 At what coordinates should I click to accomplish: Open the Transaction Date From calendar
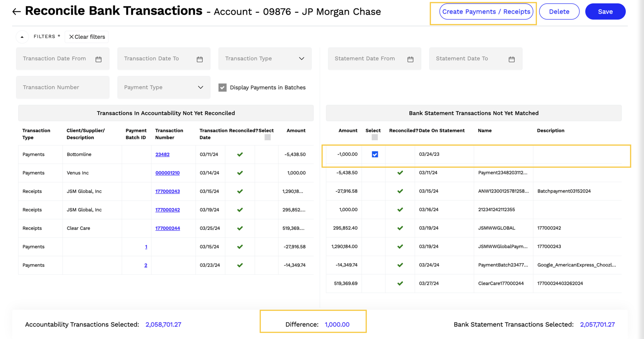98,59
